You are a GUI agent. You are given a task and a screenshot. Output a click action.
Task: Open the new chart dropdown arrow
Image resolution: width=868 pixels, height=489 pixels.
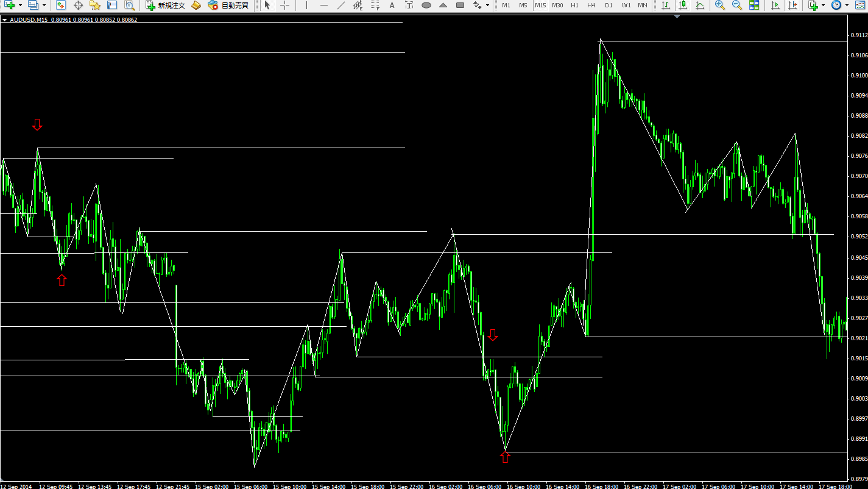coord(20,5)
